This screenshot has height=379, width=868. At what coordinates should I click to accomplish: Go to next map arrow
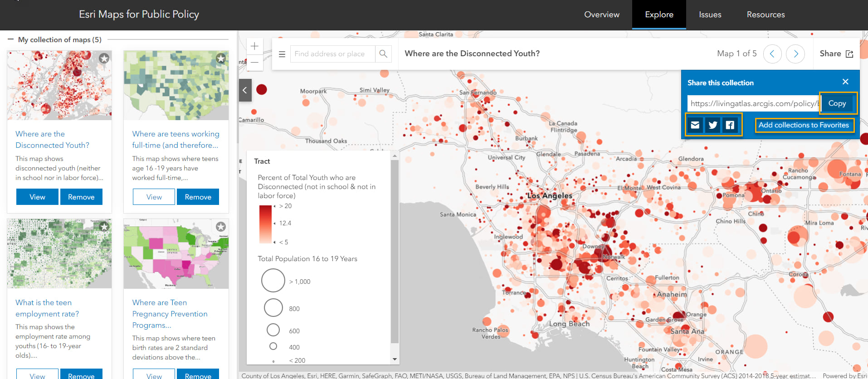[x=795, y=53]
